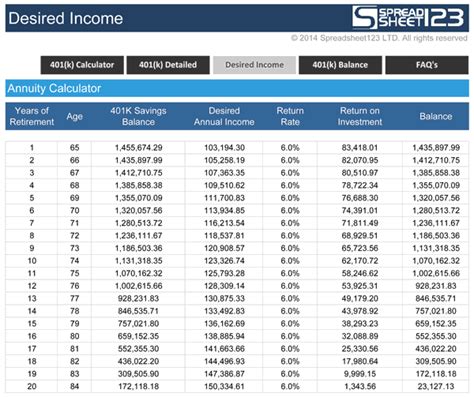Click balance value 1,385,858.38 in row 3
The image size is (474, 397).
[x=436, y=173]
